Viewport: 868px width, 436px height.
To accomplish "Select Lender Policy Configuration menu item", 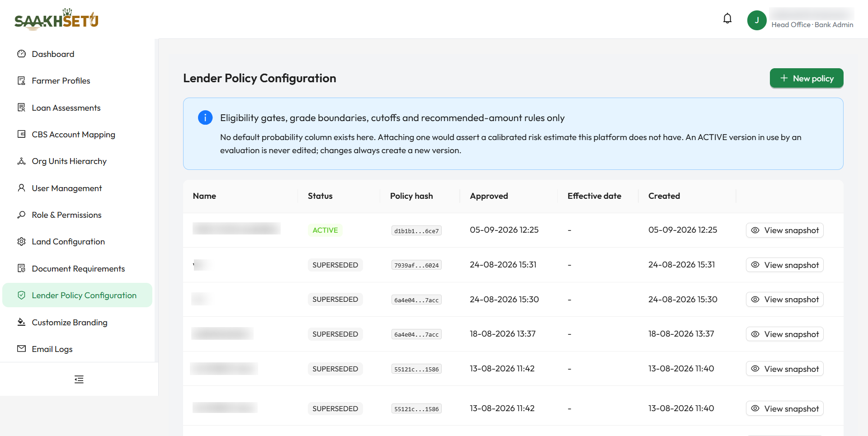I will [x=77, y=295].
